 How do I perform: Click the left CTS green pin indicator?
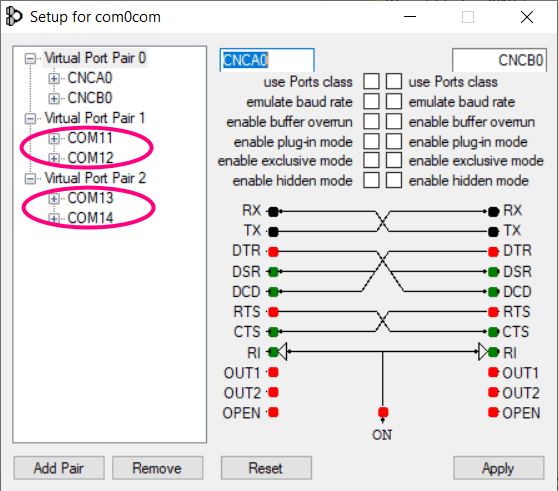pyautogui.click(x=273, y=332)
